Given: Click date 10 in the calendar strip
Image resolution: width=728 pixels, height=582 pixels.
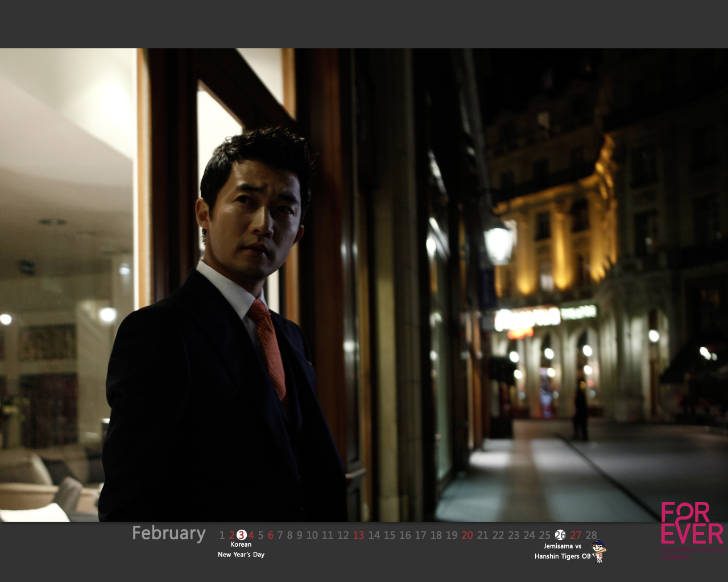Looking at the screenshot, I should tap(312, 535).
